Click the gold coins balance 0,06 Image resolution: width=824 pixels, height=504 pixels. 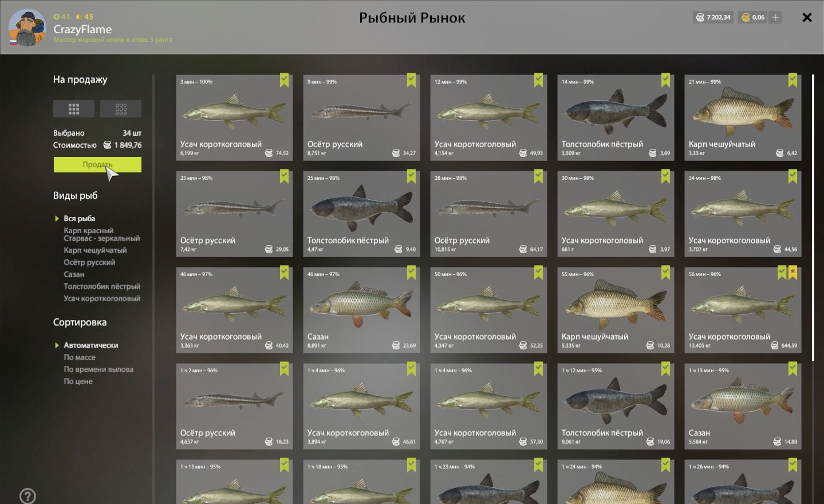[x=753, y=17]
